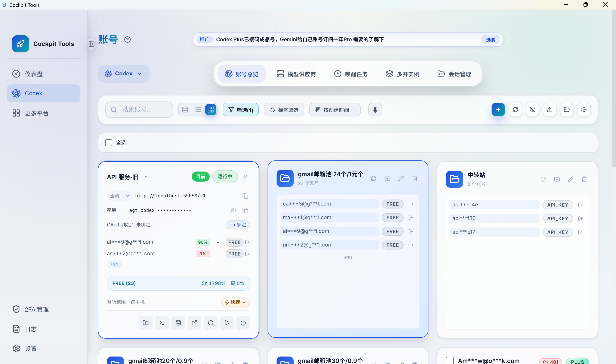Select the grid view layout
Viewport: 616px width, 364px height.
(211, 110)
